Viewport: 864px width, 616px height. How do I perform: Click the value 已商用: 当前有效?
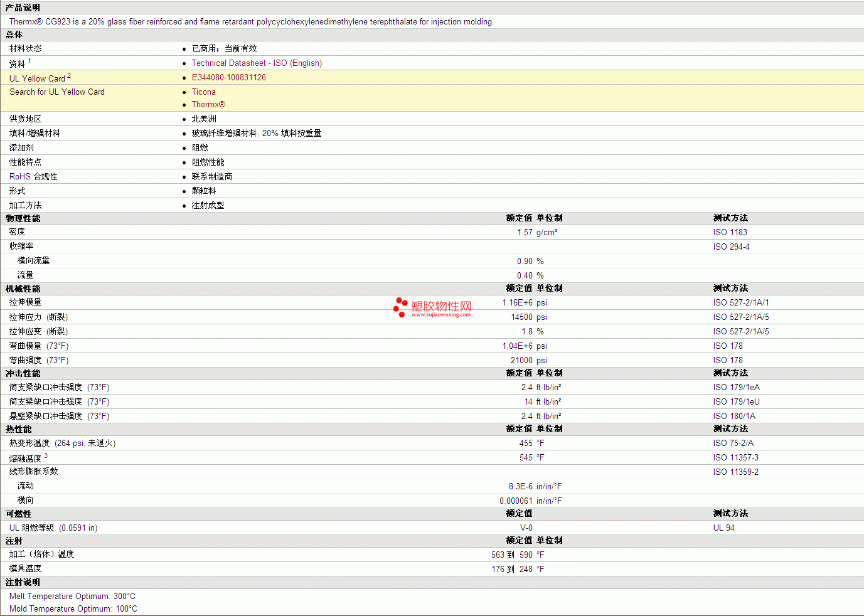[225, 49]
